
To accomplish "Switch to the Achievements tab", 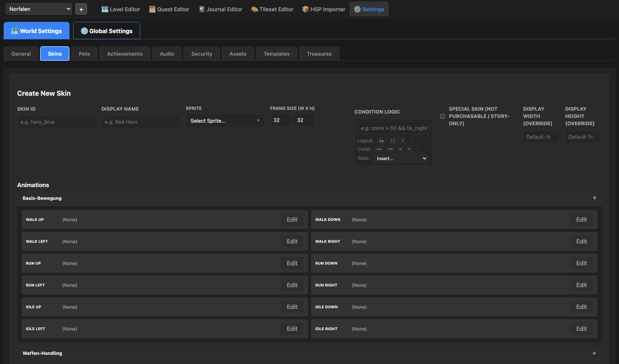I will click(125, 54).
